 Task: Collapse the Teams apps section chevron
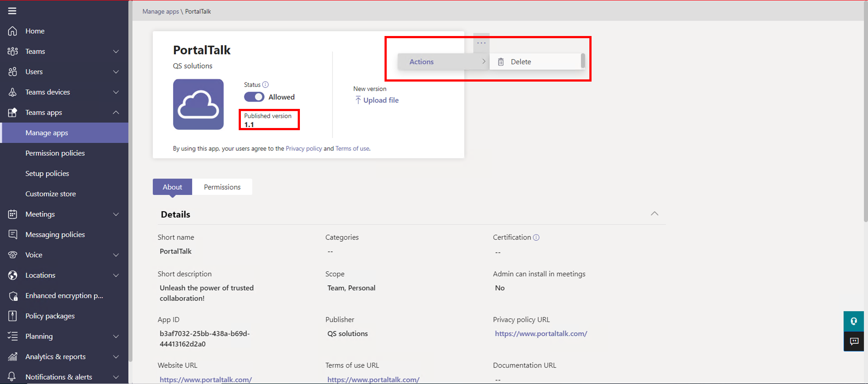coord(116,112)
